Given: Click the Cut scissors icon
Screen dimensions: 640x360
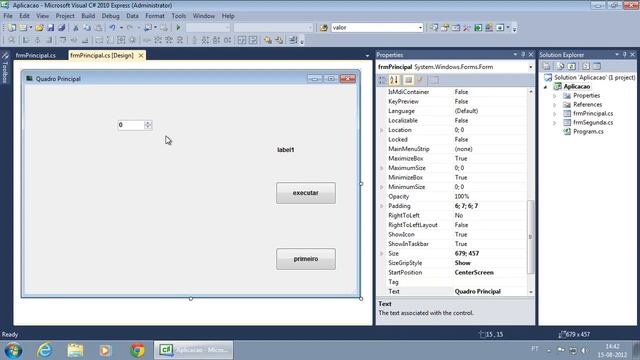Looking at the screenshot, I should 76,28.
